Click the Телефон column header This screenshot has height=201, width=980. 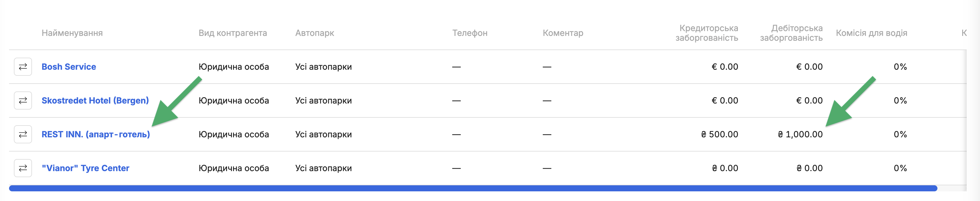(x=470, y=33)
